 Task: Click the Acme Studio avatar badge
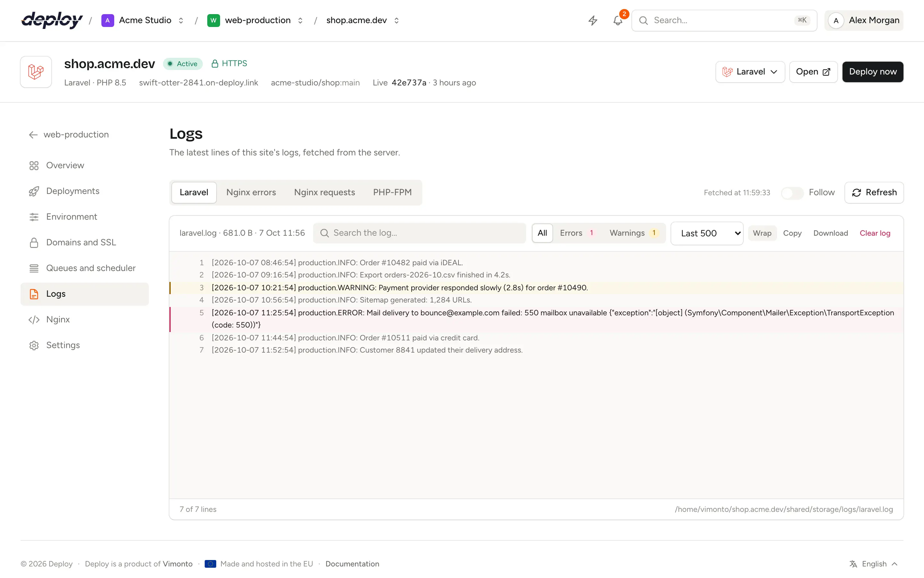coord(108,20)
